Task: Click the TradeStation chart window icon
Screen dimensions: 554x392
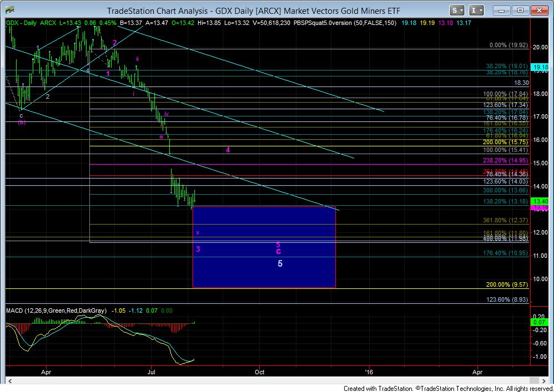Action: click(x=9, y=10)
